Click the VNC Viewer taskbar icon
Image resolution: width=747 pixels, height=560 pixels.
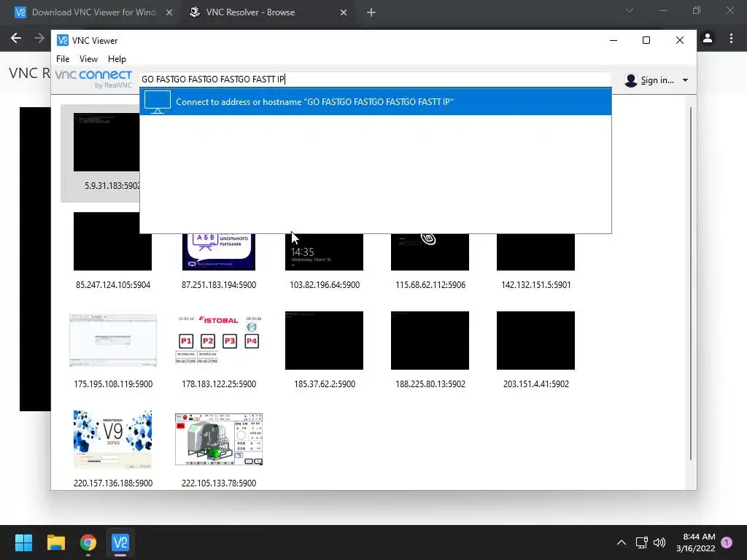[120, 542]
